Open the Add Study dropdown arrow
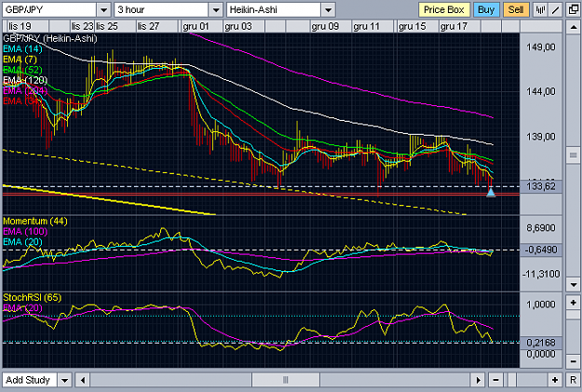 click(x=64, y=380)
